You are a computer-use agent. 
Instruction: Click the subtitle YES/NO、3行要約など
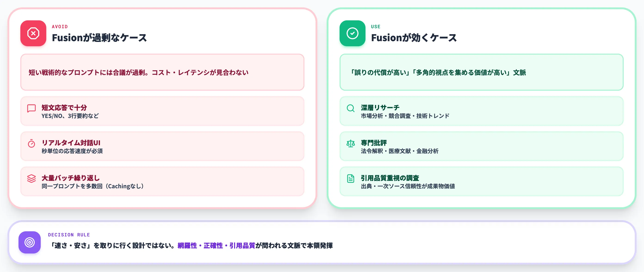(x=70, y=116)
